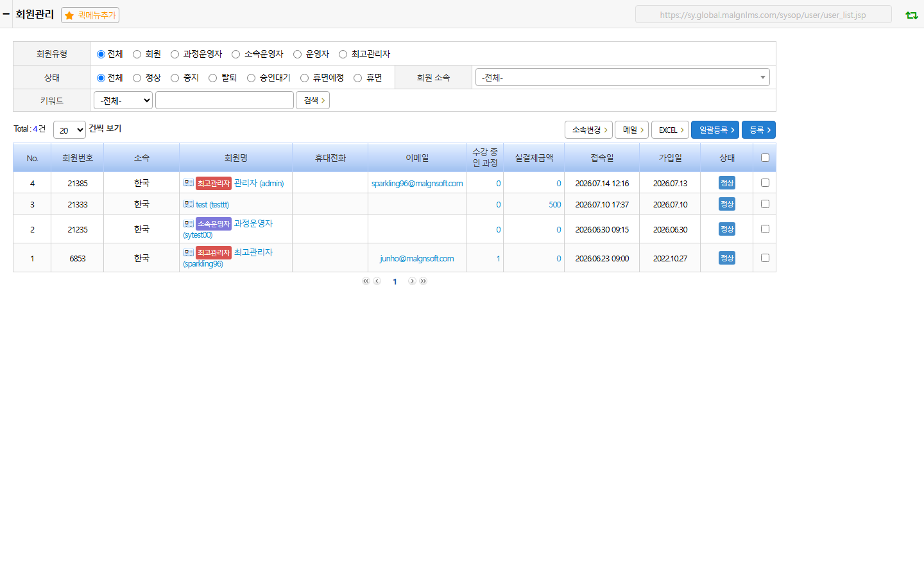Click join date 2022.10.27 cell

coord(670,259)
